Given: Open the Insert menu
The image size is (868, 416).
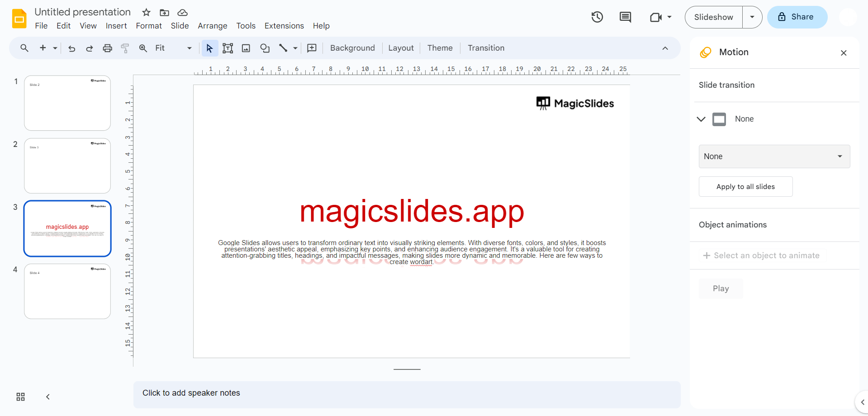Looking at the screenshot, I should click(116, 26).
